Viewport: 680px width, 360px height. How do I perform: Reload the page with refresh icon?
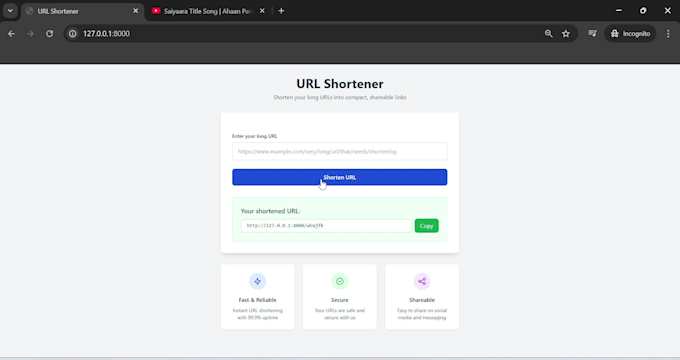(x=49, y=33)
